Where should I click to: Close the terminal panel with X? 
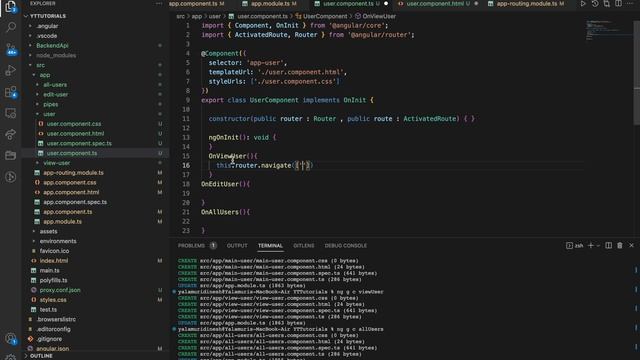point(631,245)
